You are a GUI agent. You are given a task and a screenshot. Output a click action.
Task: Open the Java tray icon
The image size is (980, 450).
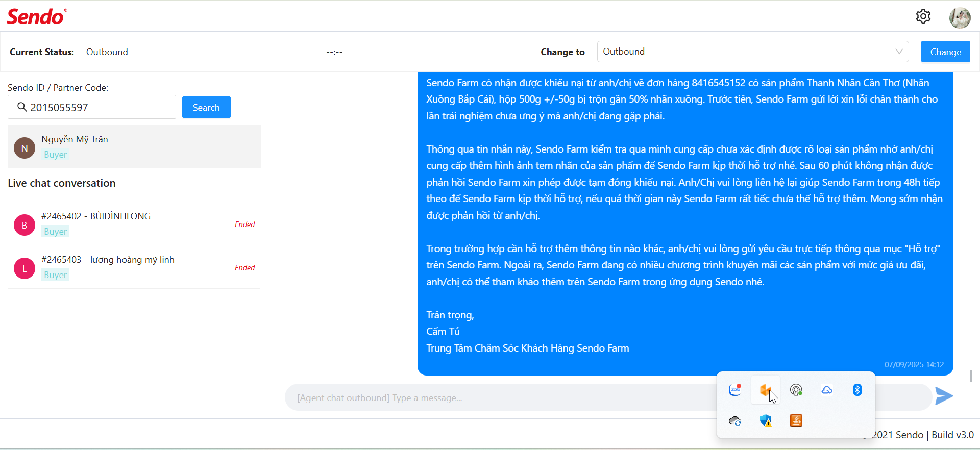796,420
